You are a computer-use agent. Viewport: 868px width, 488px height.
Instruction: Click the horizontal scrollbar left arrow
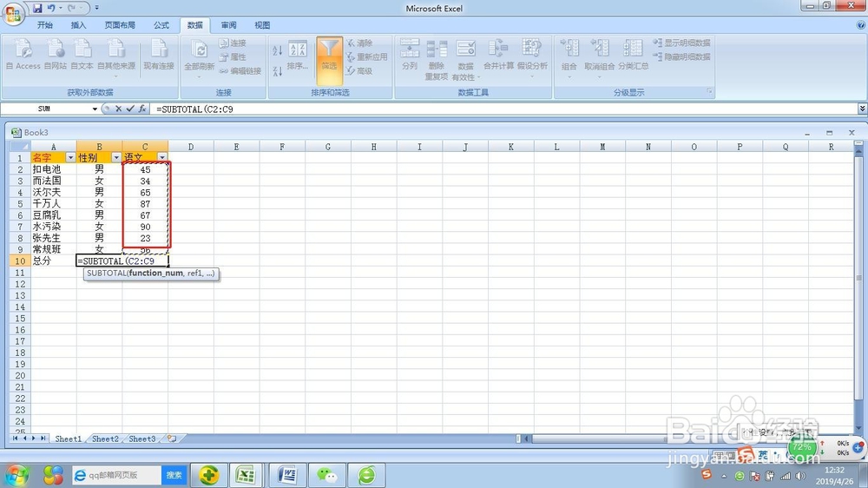point(527,439)
